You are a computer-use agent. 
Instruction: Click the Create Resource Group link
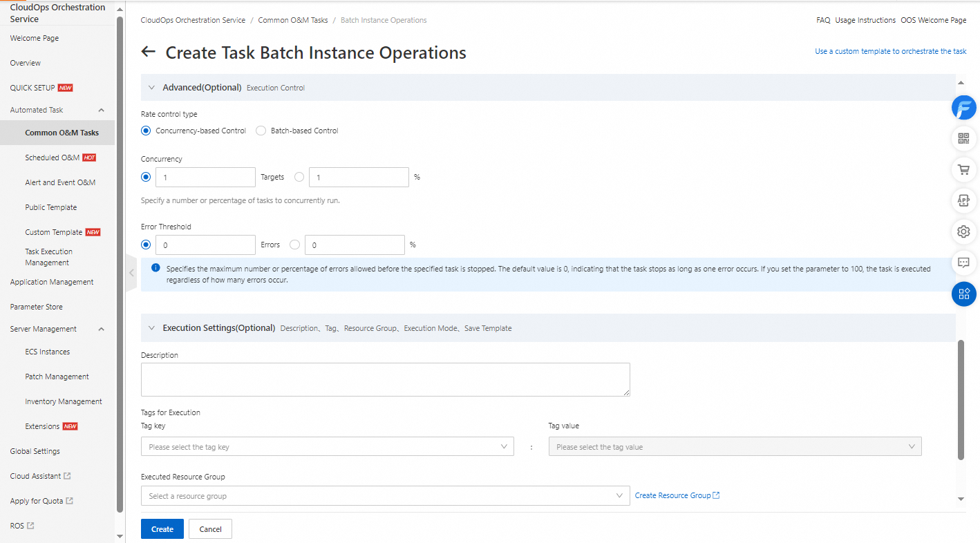coord(672,495)
